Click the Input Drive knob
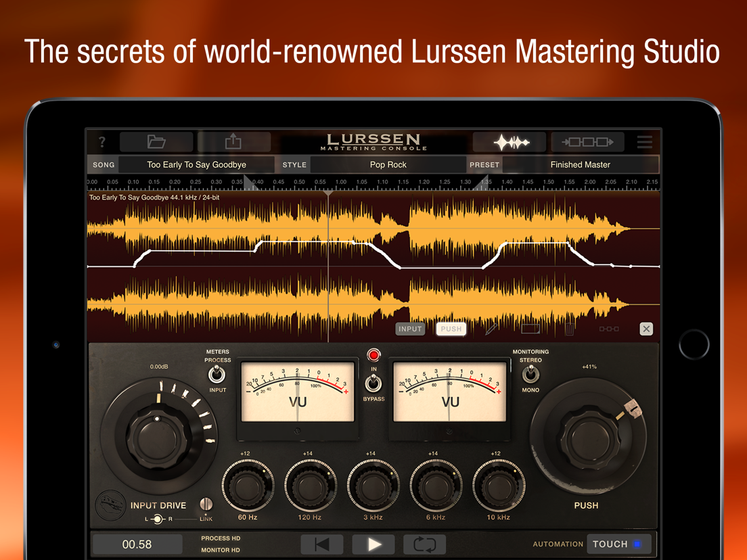 158,437
